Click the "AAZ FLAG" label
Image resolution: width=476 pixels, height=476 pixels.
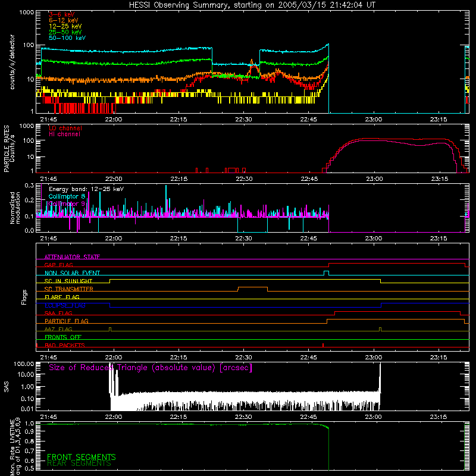[58, 330]
